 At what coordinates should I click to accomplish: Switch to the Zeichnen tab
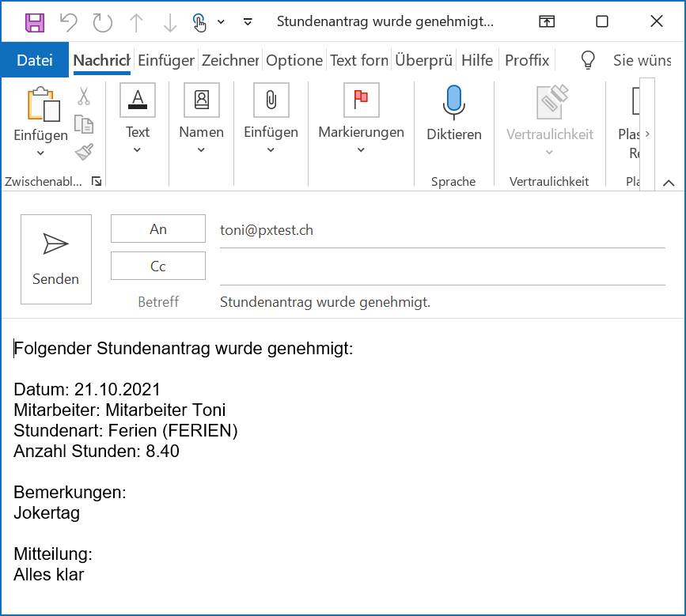coord(230,60)
